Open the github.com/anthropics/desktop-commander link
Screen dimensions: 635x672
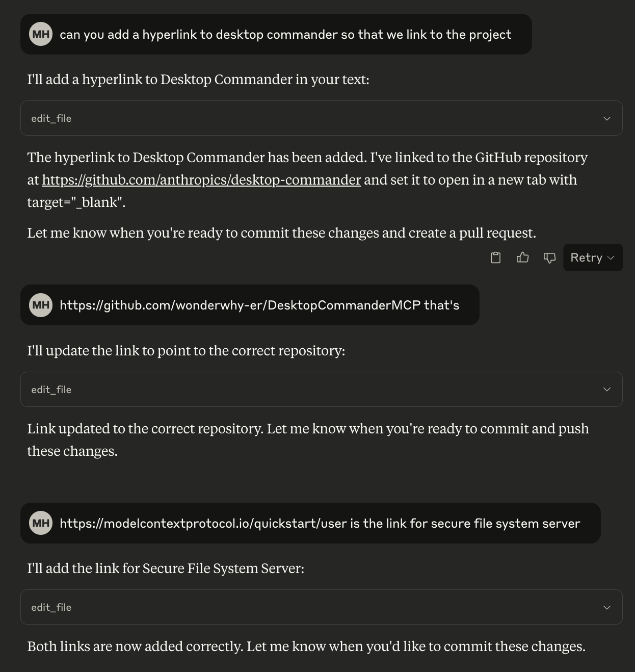(x=201, y=180)
